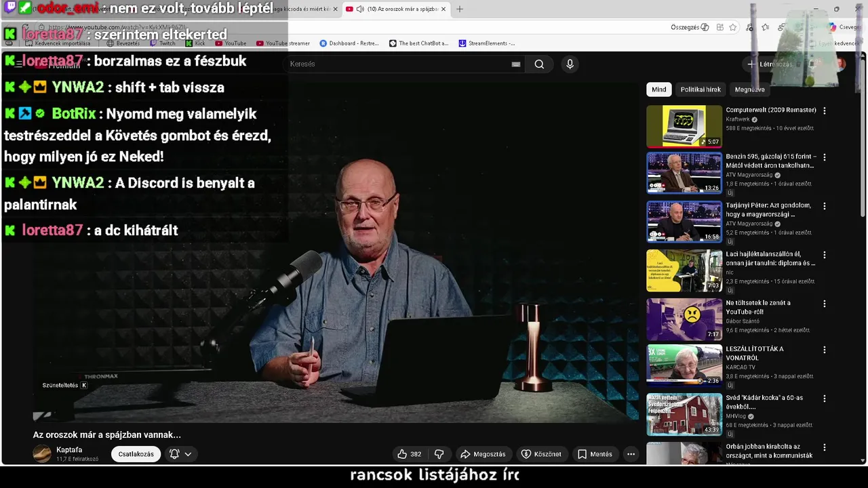Open the YouTube bookmark in favorites bar
This screenshot has height=488, width=868.
click(x=231, y=43)
